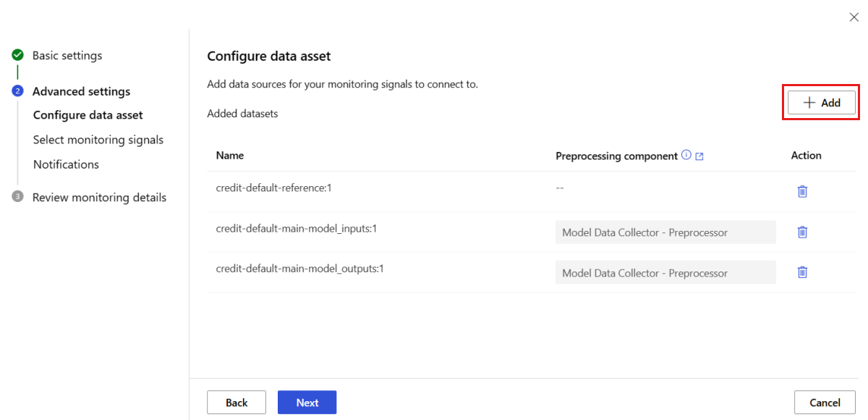Open the Basic settings step
Image resolution: width=868 pixels, height=420 pixels.
click(67, 56)
